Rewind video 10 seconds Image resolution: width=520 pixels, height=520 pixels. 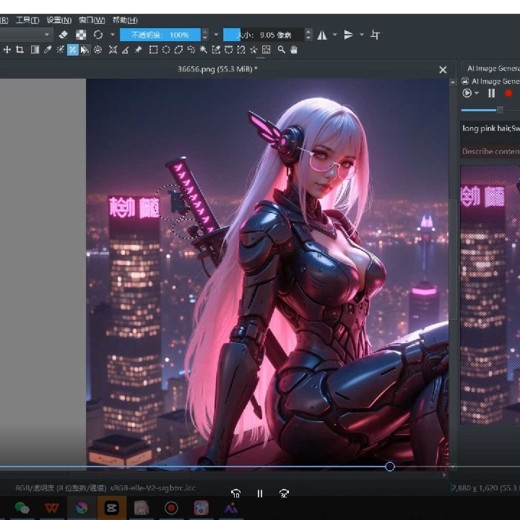pyautogui.click(x=236, y=493)
